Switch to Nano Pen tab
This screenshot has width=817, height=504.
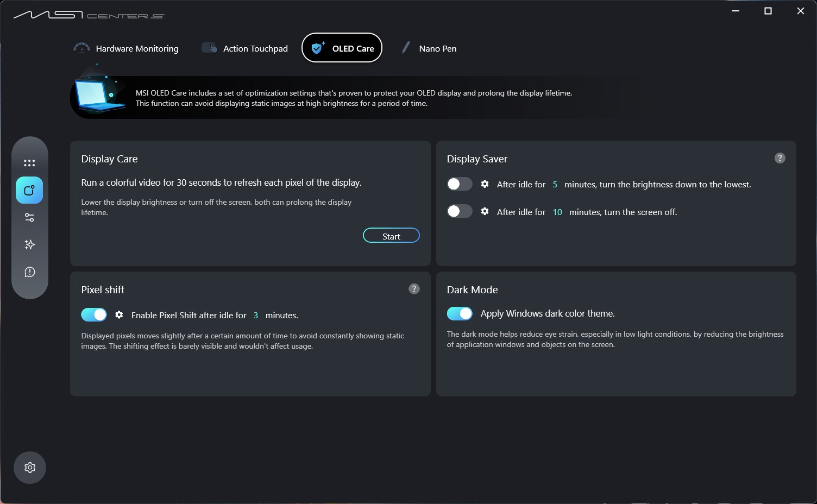coord(429,48)
